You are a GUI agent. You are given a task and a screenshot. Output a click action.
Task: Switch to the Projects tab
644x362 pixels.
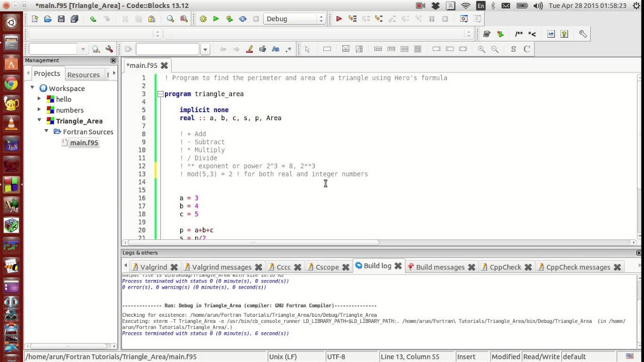click(x=47, y=73)
